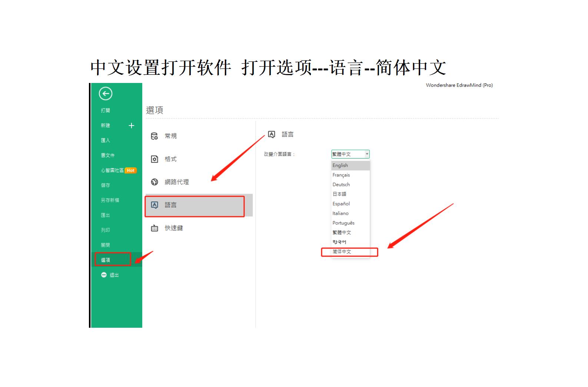The image size is (588, 387).
Task: Select 繁體中文 in the dropdown list
Action: (351, 233)
